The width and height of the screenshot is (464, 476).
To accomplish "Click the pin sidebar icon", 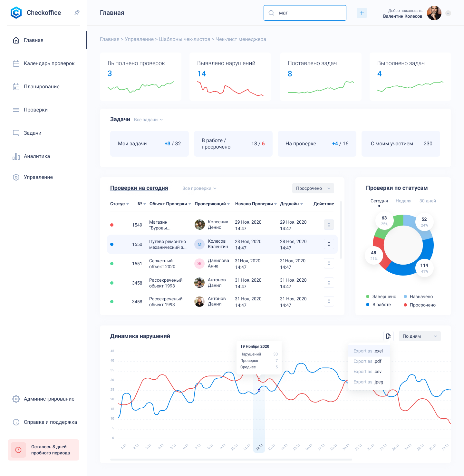I will pyautogui.click(x=77, y=13).
